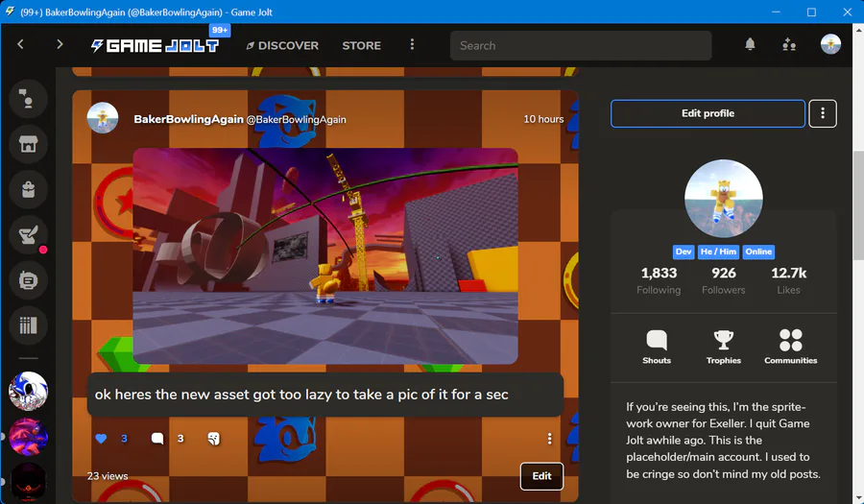The width and height of the screenshot is (864, 504).
Task: Click the Dev badge
Action: [684, 252]
